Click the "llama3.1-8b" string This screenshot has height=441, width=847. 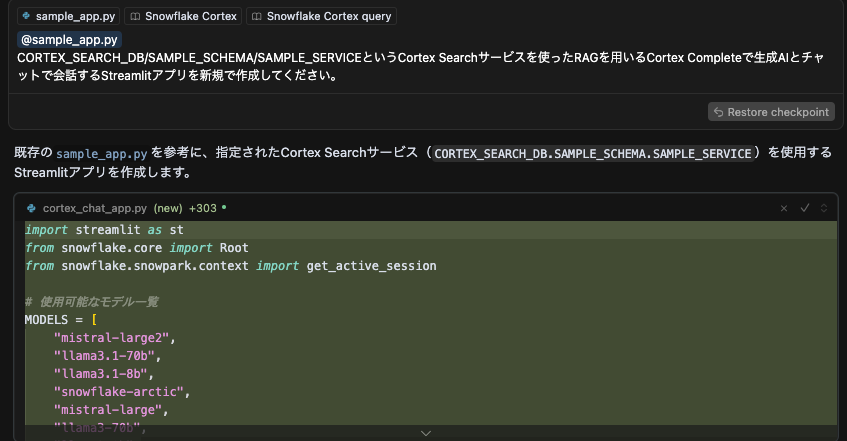[100, 374]
